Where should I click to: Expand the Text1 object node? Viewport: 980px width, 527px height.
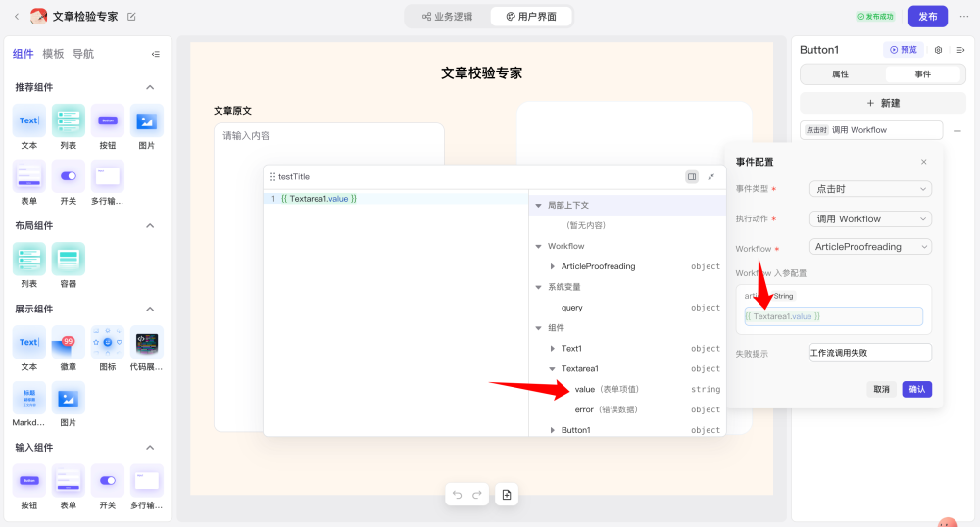(x=553, y=349)
